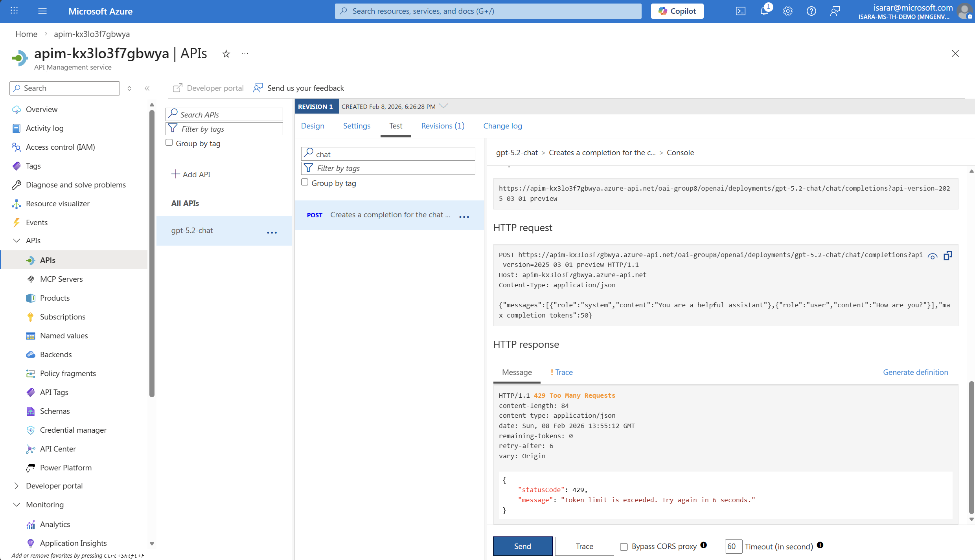Click Send us your feedback

(x=299, y=88)
